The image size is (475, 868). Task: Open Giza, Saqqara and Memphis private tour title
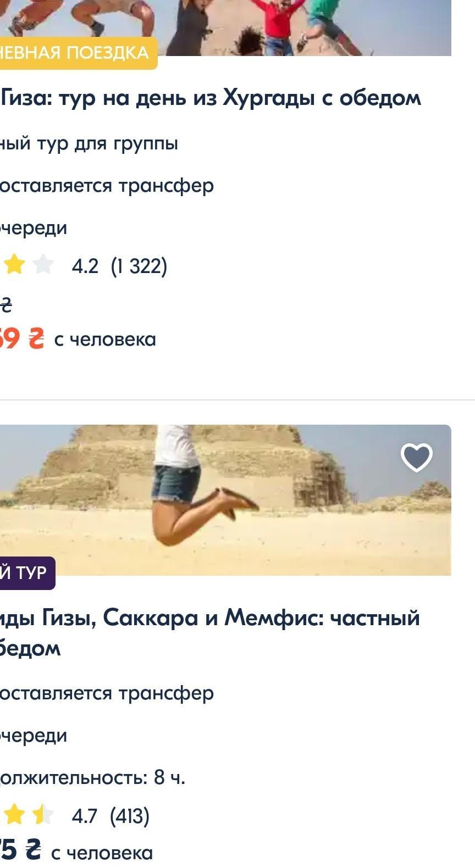pos(210,633)
